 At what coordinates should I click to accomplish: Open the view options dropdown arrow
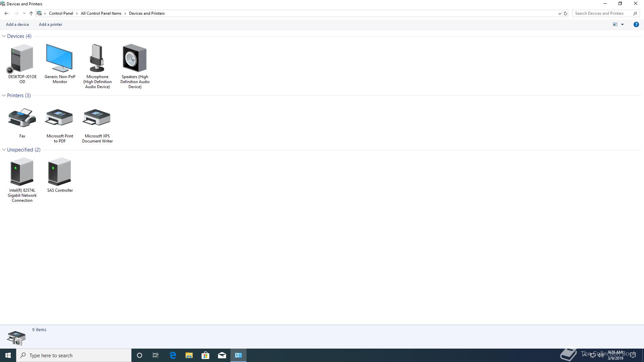(622, 24)
